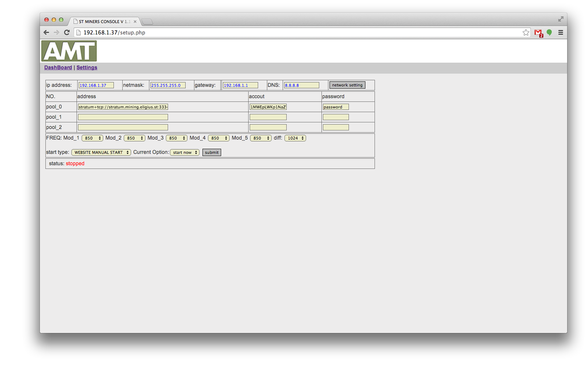Click the ip address: label
588x381 pixels.
(59, 85)
